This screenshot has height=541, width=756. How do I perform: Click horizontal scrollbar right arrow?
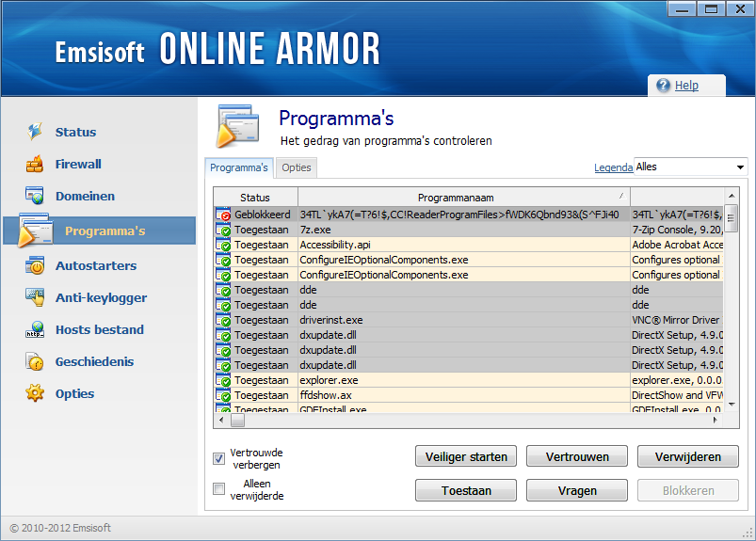pos(716,420)
